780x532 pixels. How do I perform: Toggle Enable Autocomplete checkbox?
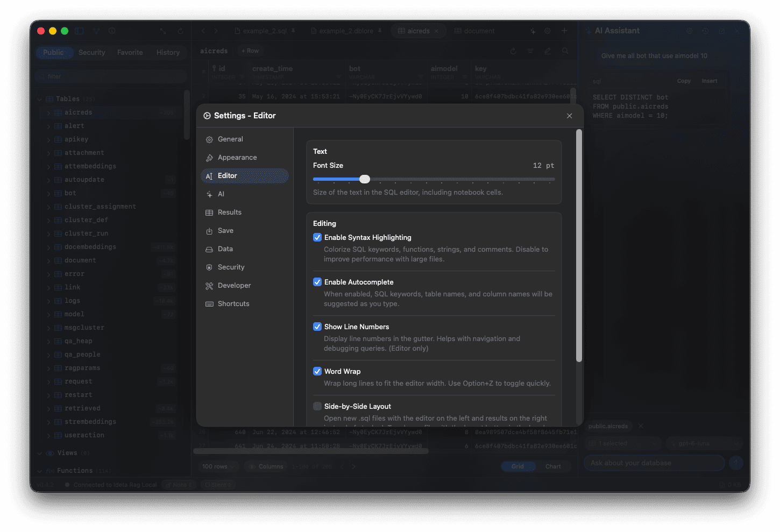pos(317,282)
